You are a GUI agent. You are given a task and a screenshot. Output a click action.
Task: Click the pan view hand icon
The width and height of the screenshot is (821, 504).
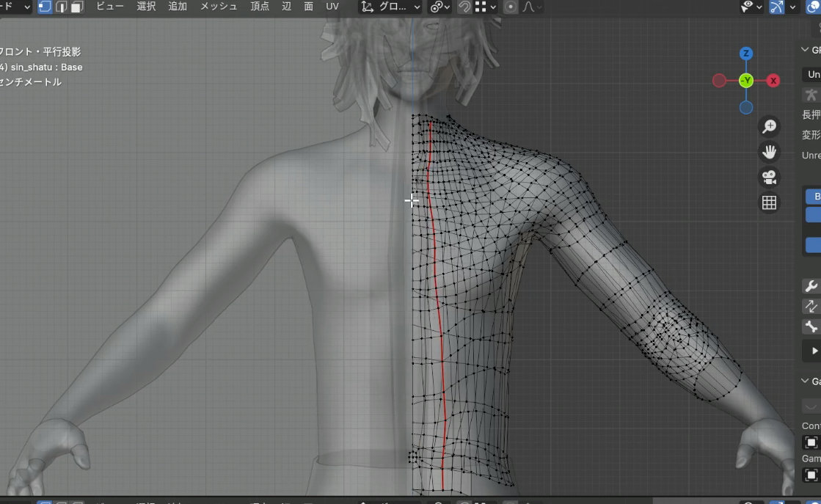coord(769,152)
